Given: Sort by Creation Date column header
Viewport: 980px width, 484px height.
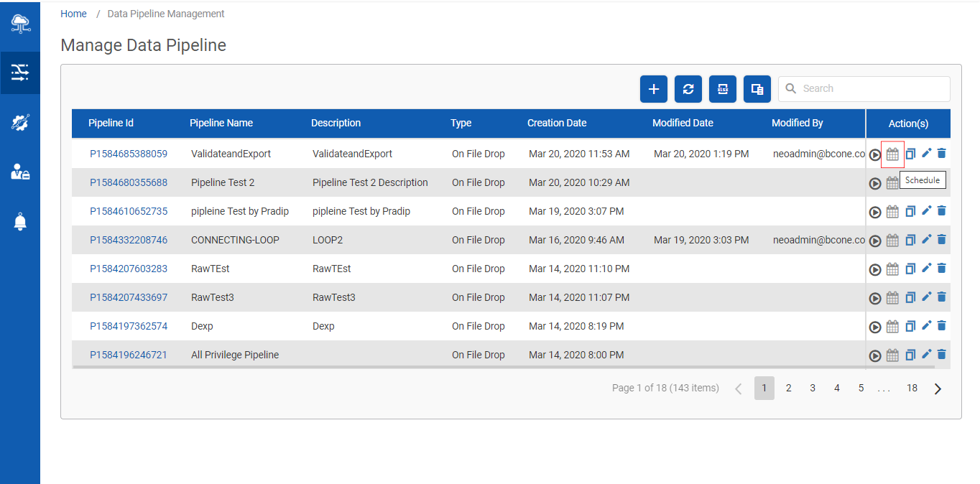Looking at the screenshot, I should tap(557, 123).
